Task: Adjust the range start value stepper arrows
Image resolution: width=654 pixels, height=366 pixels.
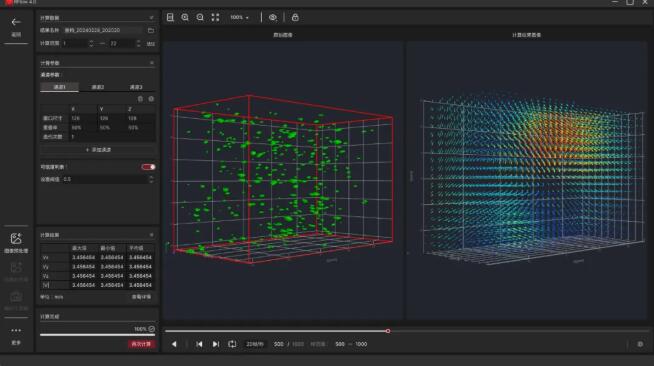Action: pyautogui.click(x=91, y=43)
